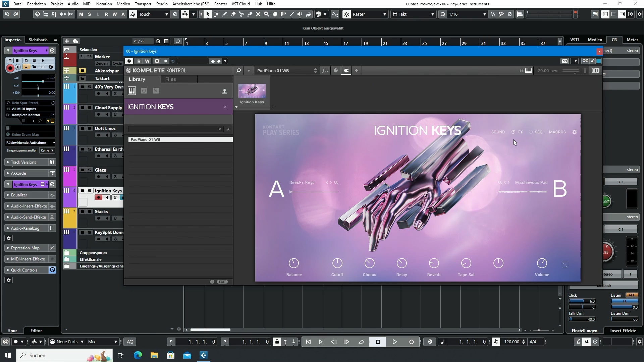Viewport: 644px width, 362px height.
Task: Adjust the Volume knob in Ignition Keys
Action: coord(542,263)
